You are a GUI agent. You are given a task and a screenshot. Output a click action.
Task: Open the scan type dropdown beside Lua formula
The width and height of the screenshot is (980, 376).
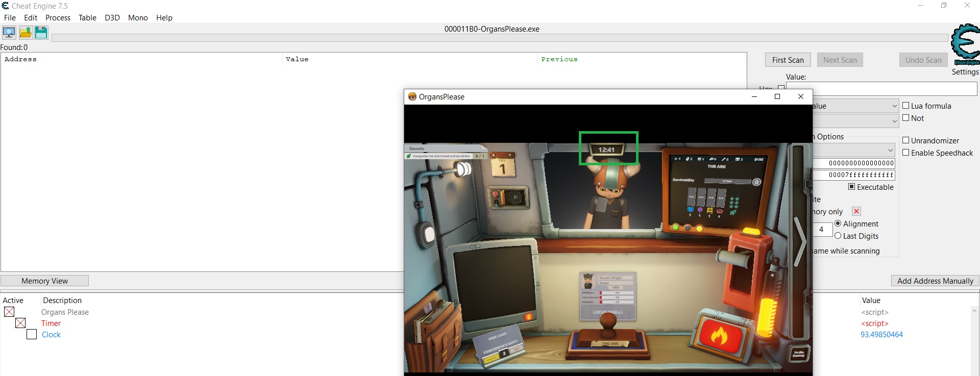[855, 106]
